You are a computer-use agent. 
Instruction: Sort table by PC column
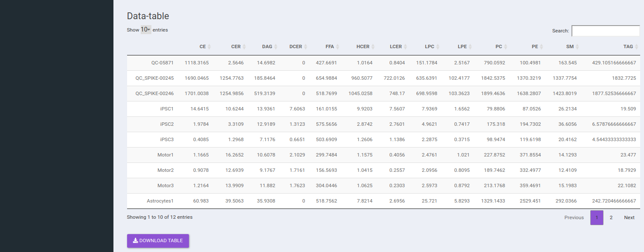click(501, 46)
